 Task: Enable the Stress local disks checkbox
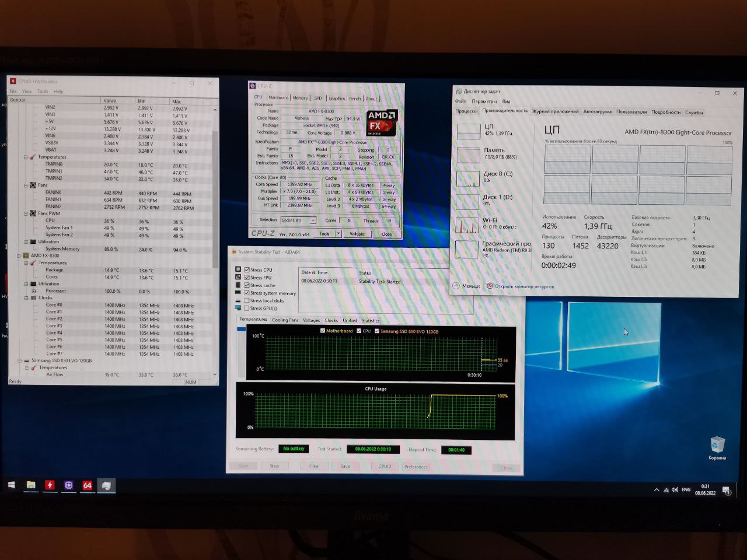[x=247, y=300]
